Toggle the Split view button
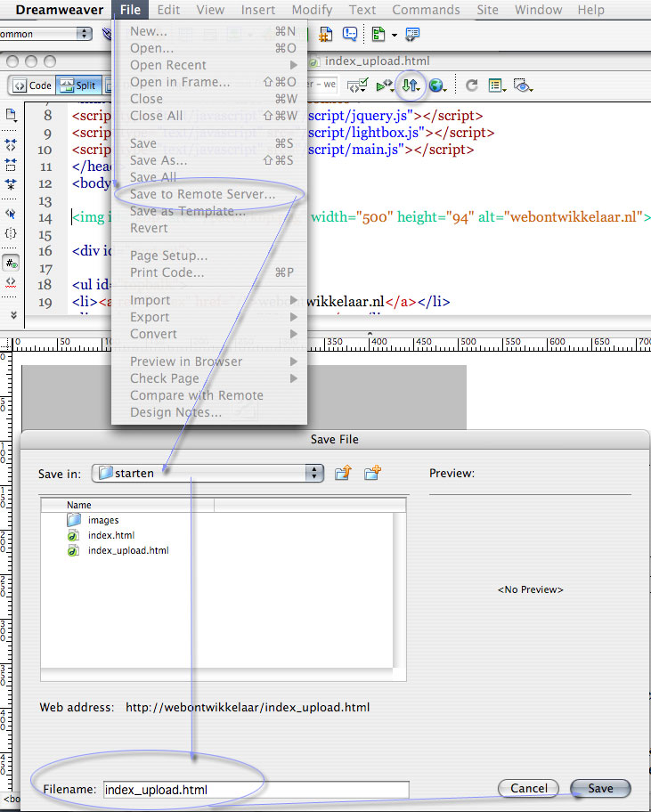 pos(78,85)
